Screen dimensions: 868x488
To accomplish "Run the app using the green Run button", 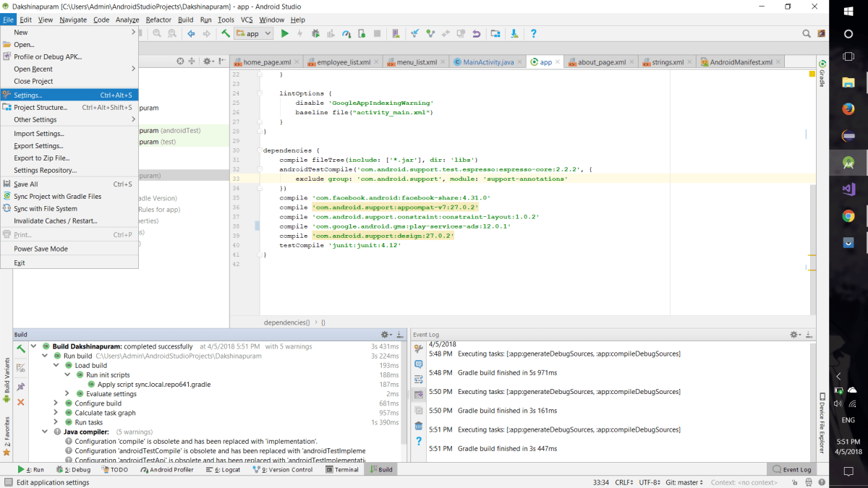I will click(x=284, y=33).
